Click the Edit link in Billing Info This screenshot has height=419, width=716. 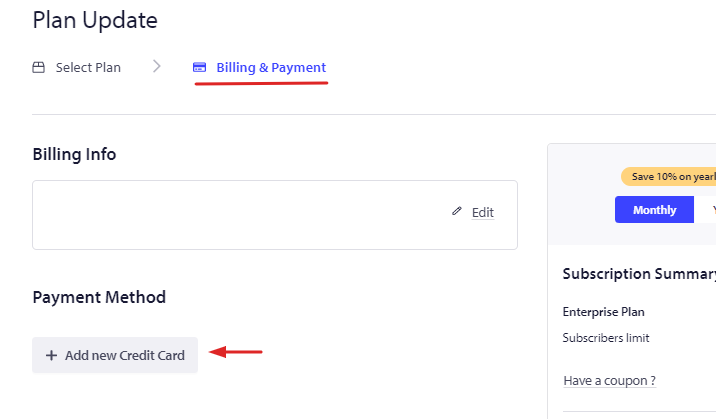point(483,213)
